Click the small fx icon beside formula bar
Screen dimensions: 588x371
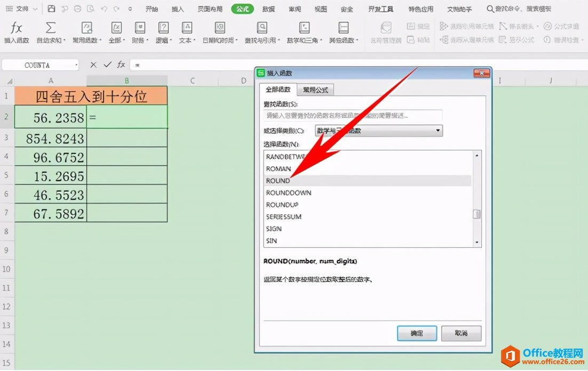pyautogui.click(x=121, y=65)
